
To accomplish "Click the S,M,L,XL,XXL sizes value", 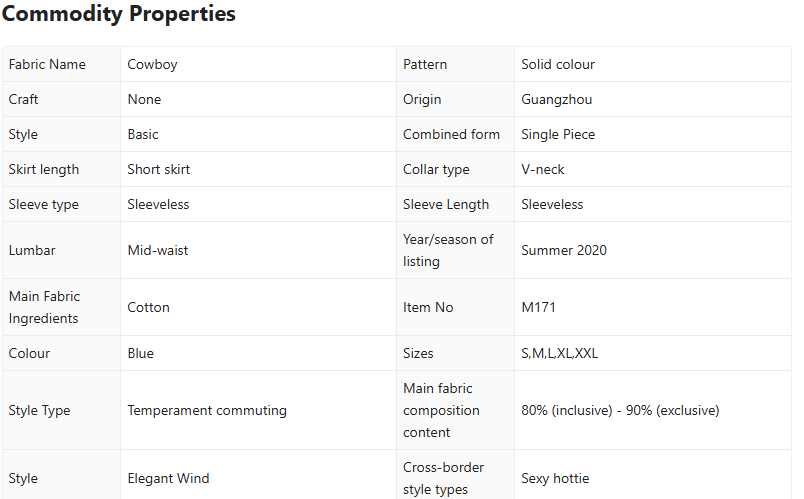I will [x=559, y=353].
